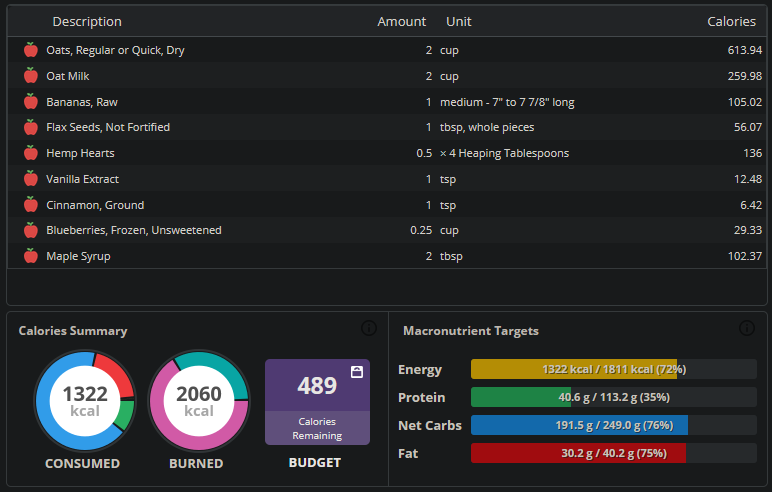
Task: Click the 1322 kcal Consumed ring chart
Action: (x=85, y=401)
